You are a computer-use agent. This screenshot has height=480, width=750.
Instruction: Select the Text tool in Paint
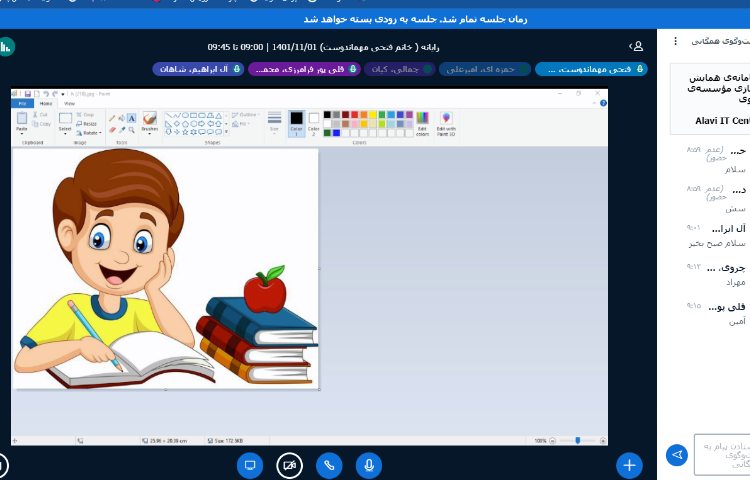132,118
